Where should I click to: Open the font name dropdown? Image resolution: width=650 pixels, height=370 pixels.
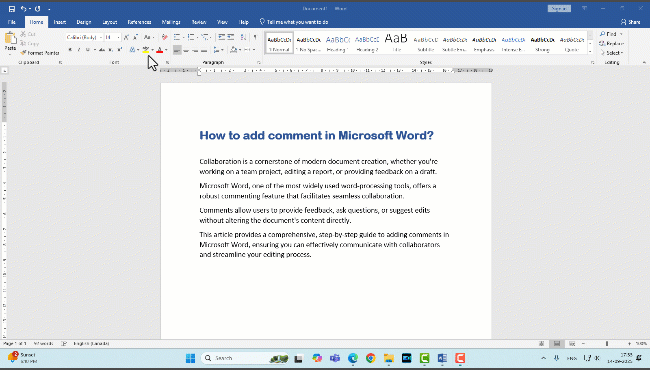[x=100, y=37]
